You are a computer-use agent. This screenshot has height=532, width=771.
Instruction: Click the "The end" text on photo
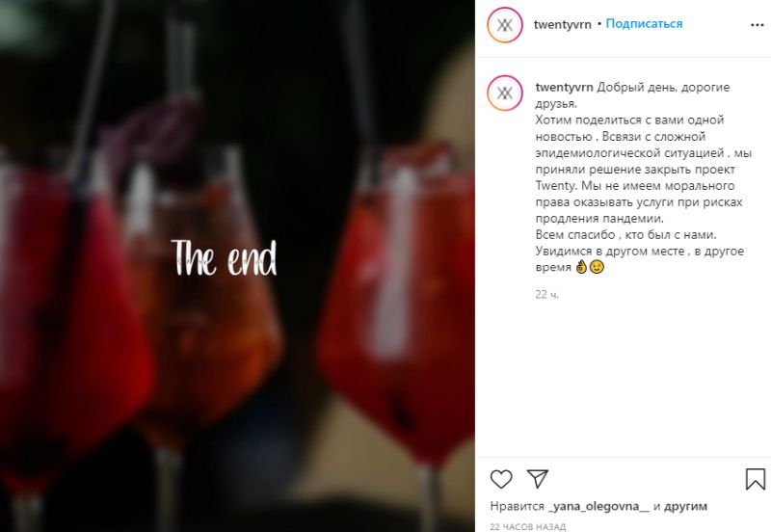(224, 257)
